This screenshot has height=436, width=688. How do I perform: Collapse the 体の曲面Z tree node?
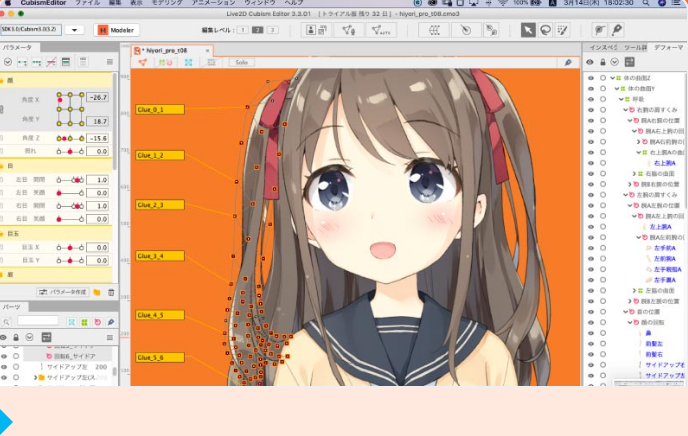pos(613,78)
